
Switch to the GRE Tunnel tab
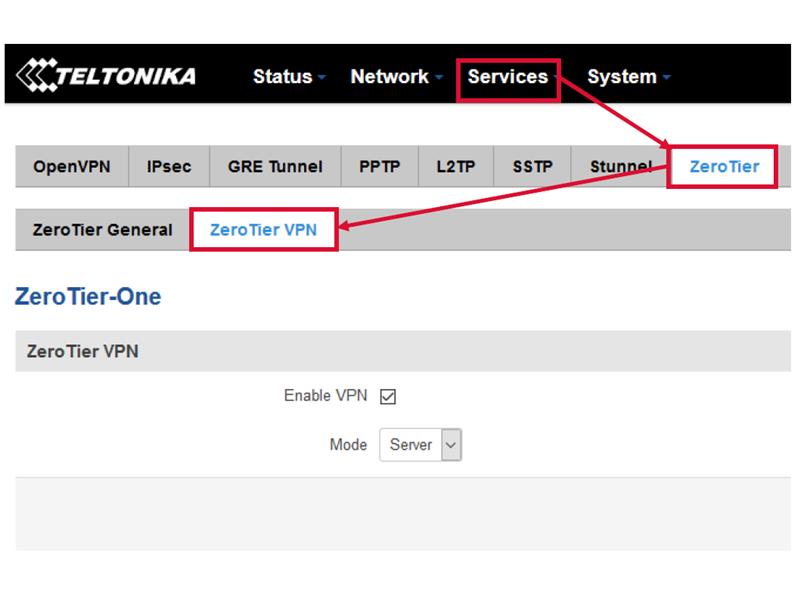[275, 166]
